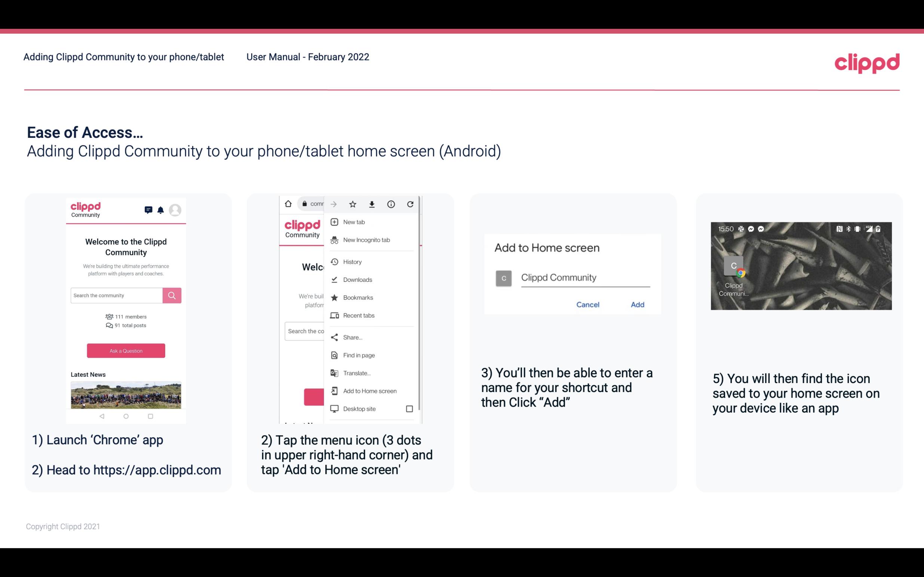Select 'New Incognito tab' menu option
Image resolution: width=924 pixels, height=577 pixels.
366,240
